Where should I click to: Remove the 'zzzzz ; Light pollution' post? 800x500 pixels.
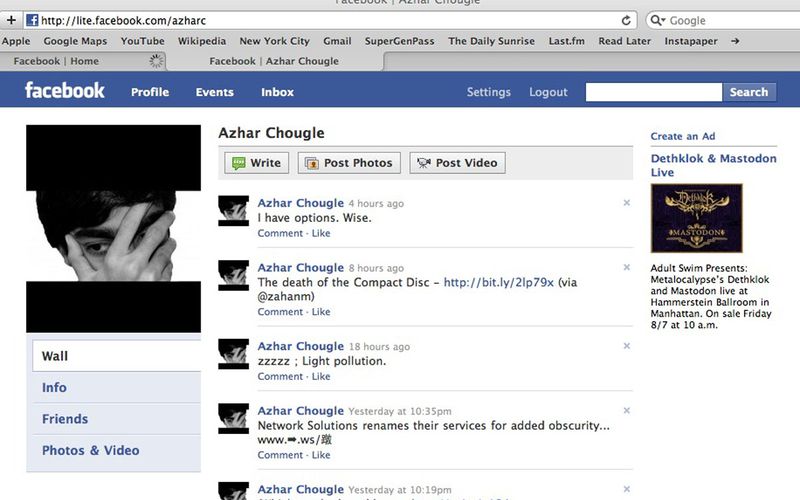coord(627,345)
